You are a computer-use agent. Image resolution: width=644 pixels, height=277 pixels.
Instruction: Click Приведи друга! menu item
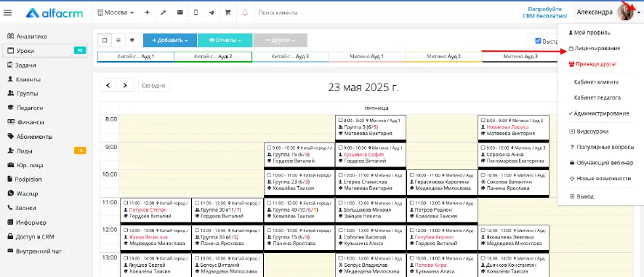592,64
